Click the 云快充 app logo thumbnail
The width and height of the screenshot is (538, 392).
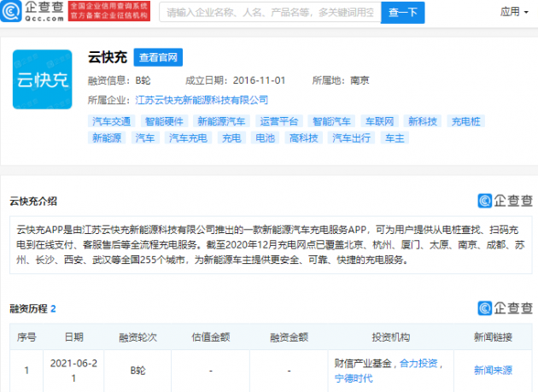pyautogui.click(x=42, y=79)
